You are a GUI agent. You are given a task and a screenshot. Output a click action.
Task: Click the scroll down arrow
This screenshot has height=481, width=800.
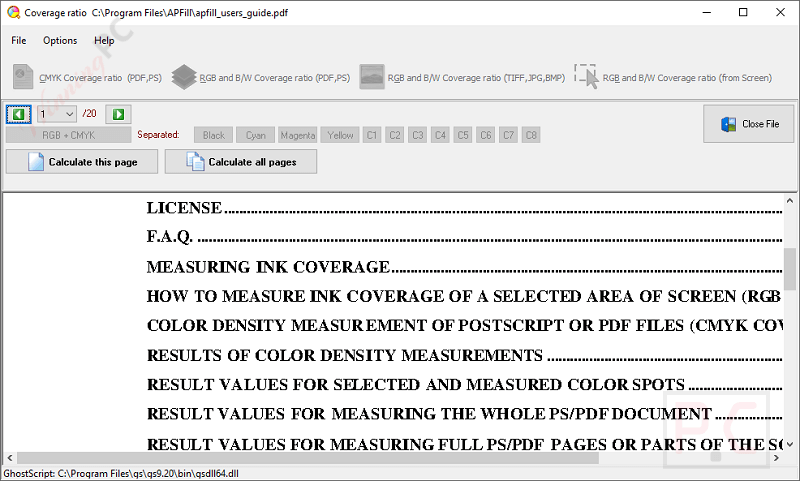coord(790,444)
